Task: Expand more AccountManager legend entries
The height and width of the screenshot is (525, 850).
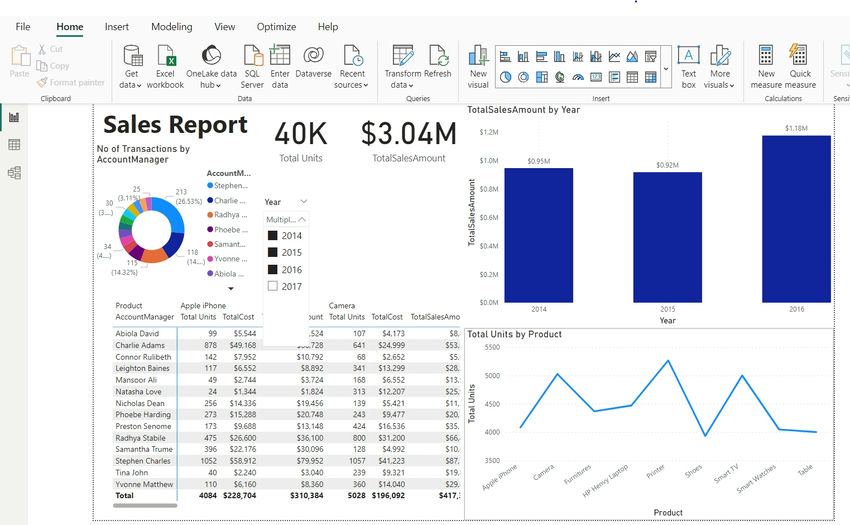Action: 231,288
